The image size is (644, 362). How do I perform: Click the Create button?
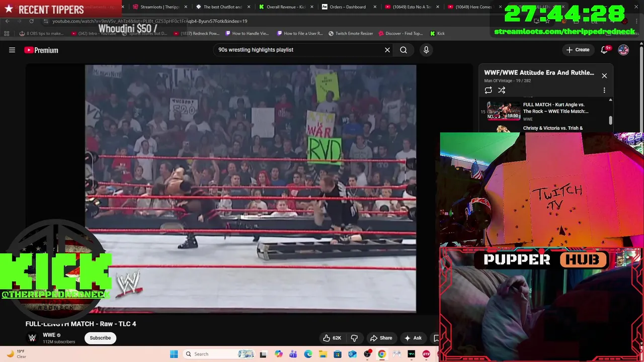pyautogui.click(x=578, y=50)
